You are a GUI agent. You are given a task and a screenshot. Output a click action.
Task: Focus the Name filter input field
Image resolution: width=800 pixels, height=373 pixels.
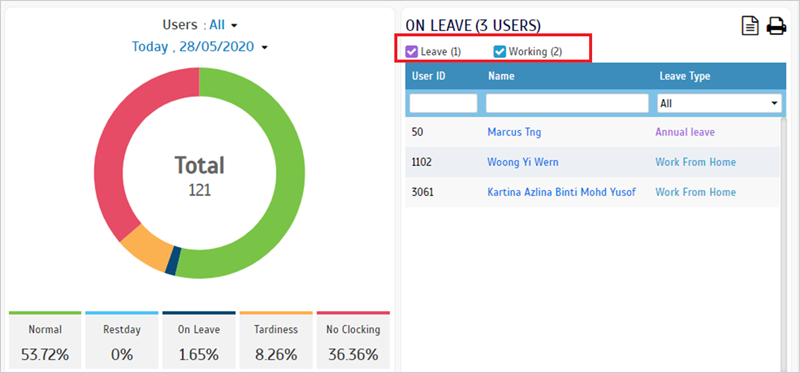tap(567, 103)
